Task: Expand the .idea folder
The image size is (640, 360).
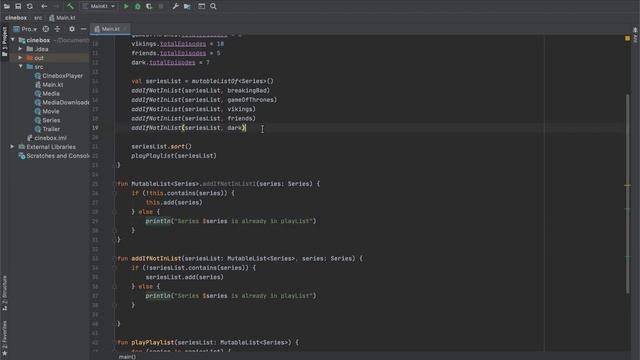Action: 20,49
